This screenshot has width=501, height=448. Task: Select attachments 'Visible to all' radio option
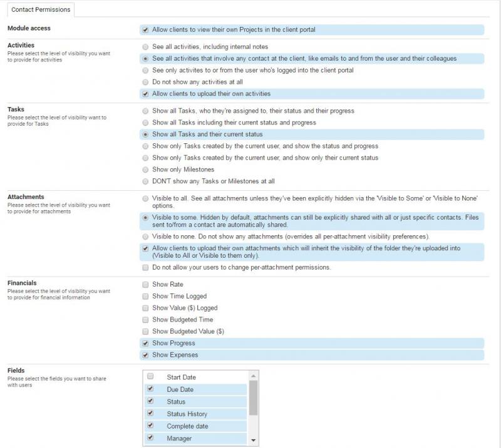[x=146, y=198]
